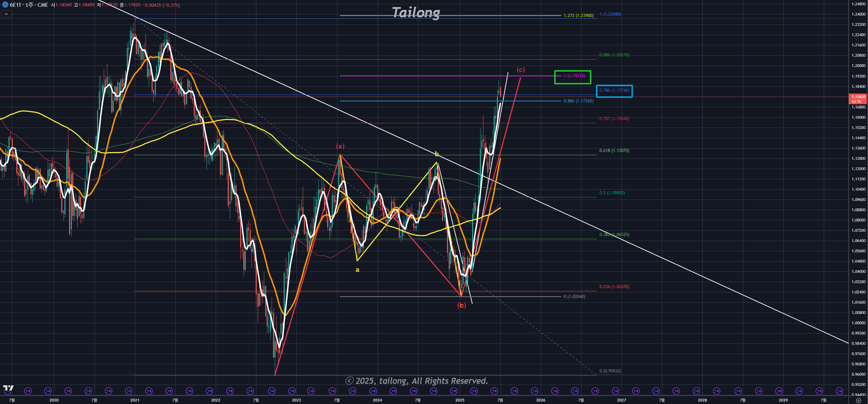Click the 0.618 (1.13075) retracement label
Viewport: 868px width, 404px height.
coord(614,151)
